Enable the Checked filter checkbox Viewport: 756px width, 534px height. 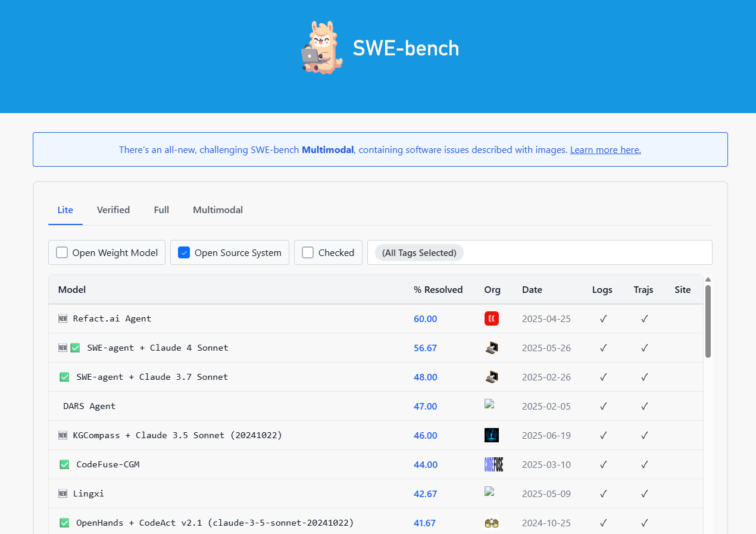pyautogui.click(x=308, y=252)
